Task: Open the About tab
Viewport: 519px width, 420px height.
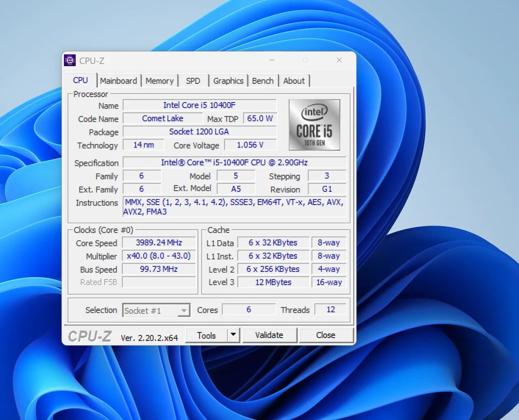Action: click(x=294, y=81)
